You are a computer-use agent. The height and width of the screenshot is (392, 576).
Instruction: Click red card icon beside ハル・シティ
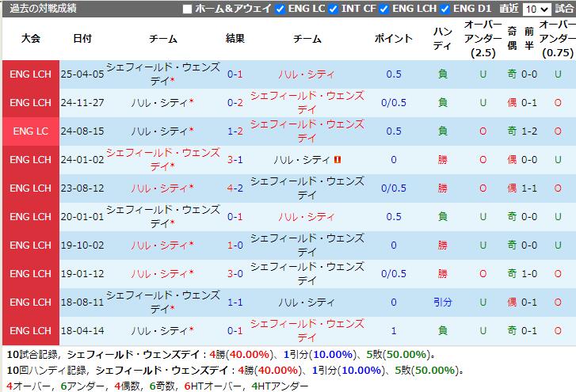pyautogui.click(x=338, y=160)
